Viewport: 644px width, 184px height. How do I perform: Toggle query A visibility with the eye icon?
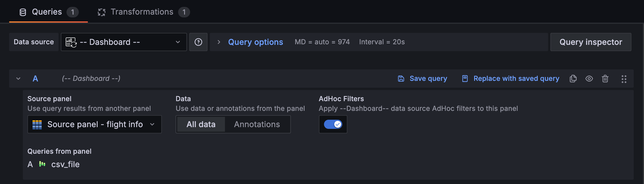pyautogui.click(x=589, y=79)
